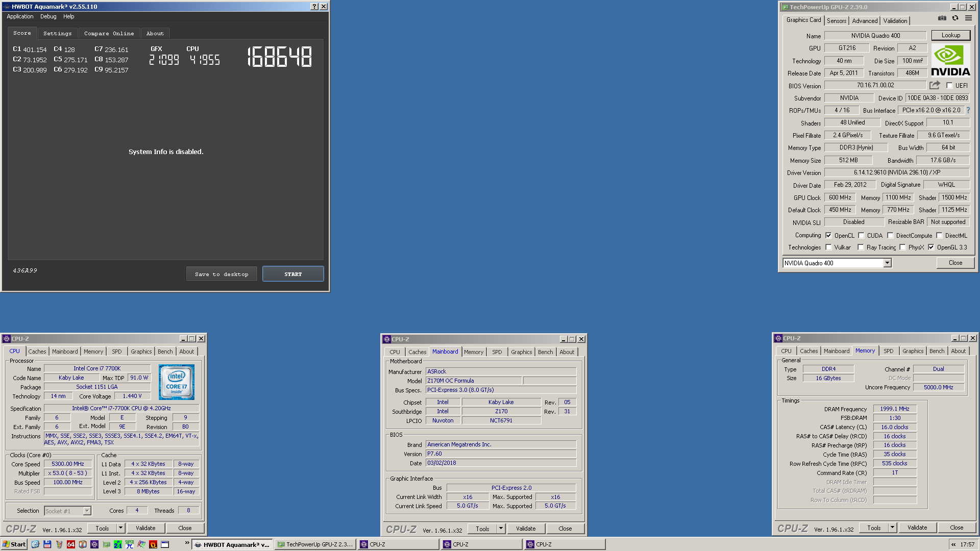The image size is (980, 551).
Task: Launch the green graphics card GPU-Z quick launch icon
Action: (x=106, y=544)
